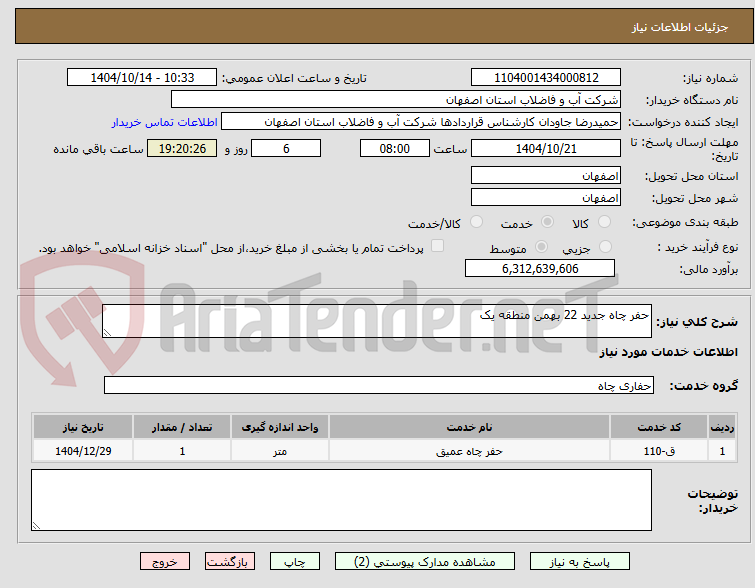The width and height of the screenshot is (755, 588).
Task: Click service name cell حفر چاه عمیق
Action: tap(469, 451)
